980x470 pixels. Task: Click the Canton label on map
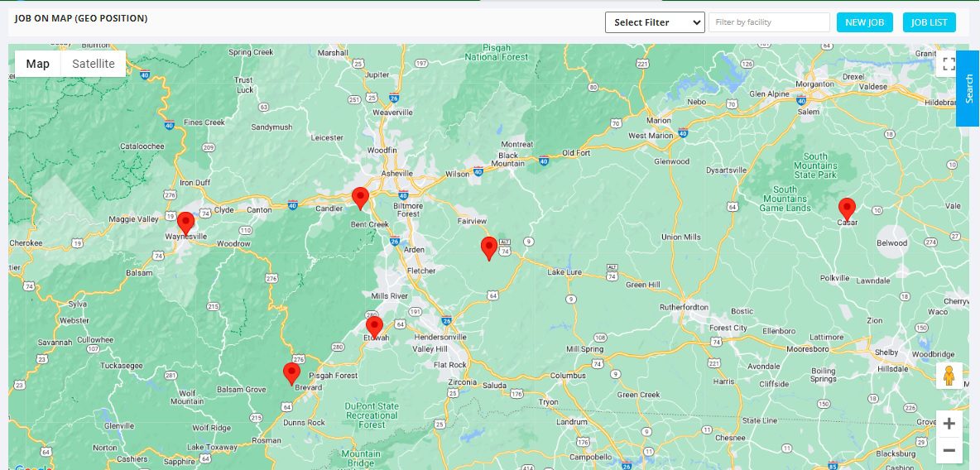259,209
